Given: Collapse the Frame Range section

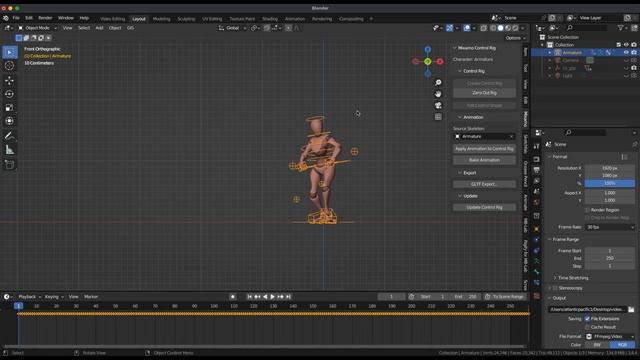Looking at the screenshot, I should point(564,239).
